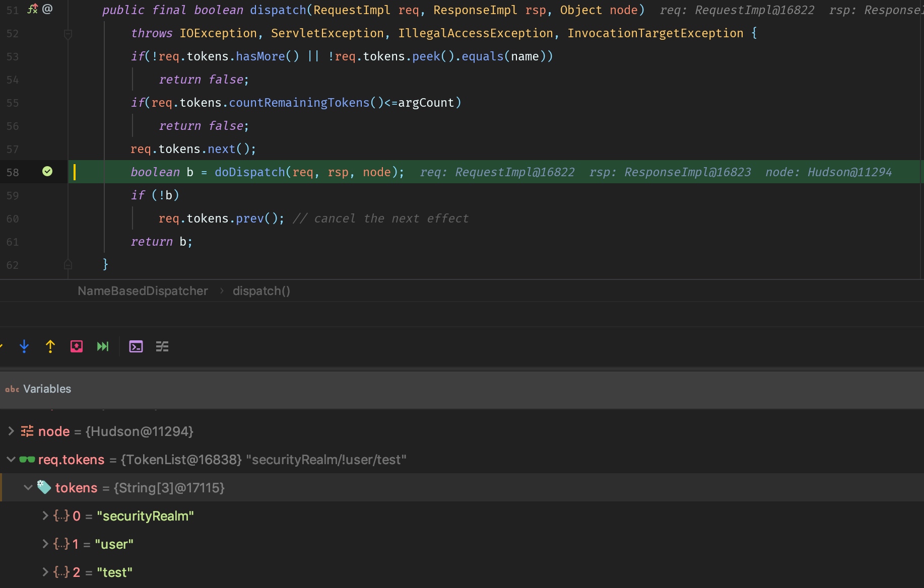Open the NameBasedDispatcher breadcrumb
The image size is (924, 588).
point(143,291)
